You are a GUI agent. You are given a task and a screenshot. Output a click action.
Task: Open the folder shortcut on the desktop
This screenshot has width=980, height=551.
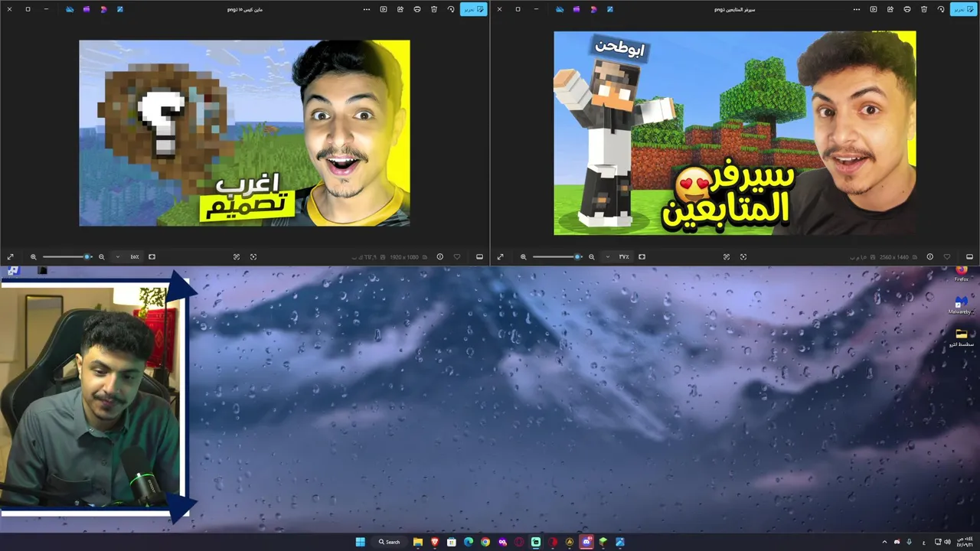[961, 337]
